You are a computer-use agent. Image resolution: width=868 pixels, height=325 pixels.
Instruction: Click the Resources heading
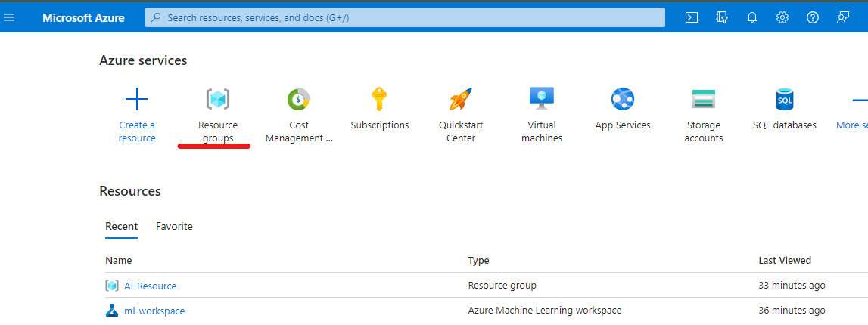pyautogui.click(x=130, y=191)
